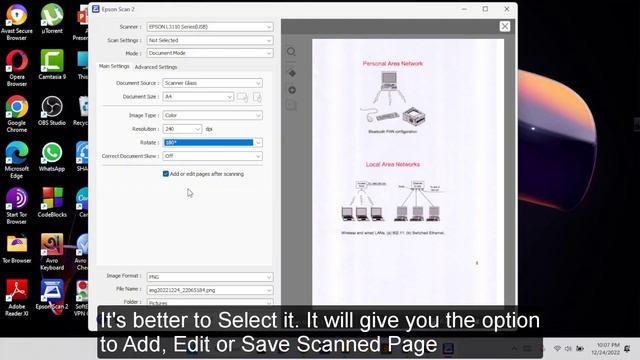Open Adobe Reader XI desktop icon
The width and height of the screenshot is (640, 360).
(x=17, y=298)
